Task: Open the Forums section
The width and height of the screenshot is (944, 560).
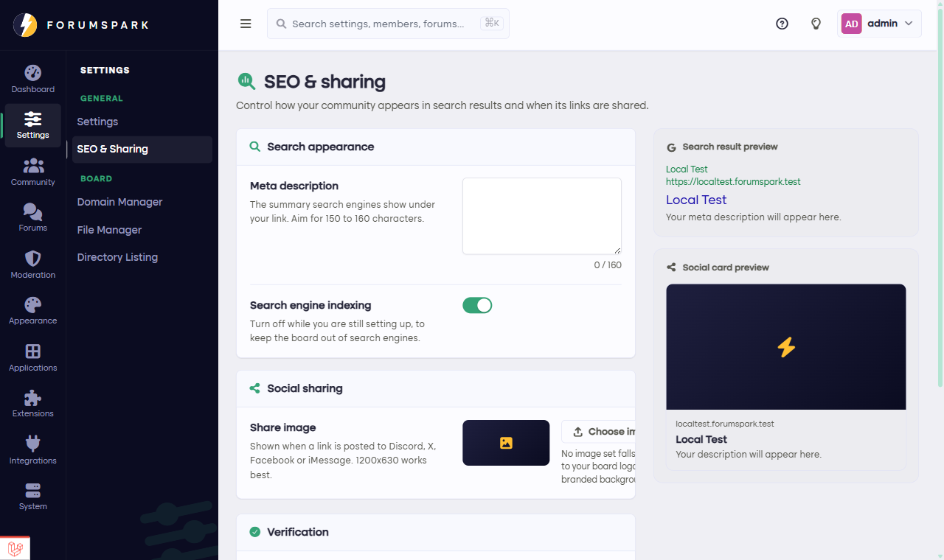Action: click(x=32, y=218)
